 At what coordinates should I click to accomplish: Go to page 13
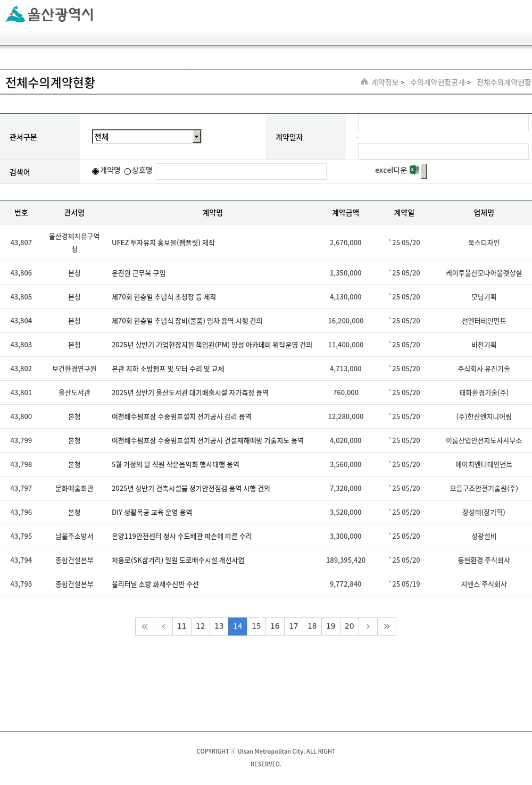[x=219, y=627]
